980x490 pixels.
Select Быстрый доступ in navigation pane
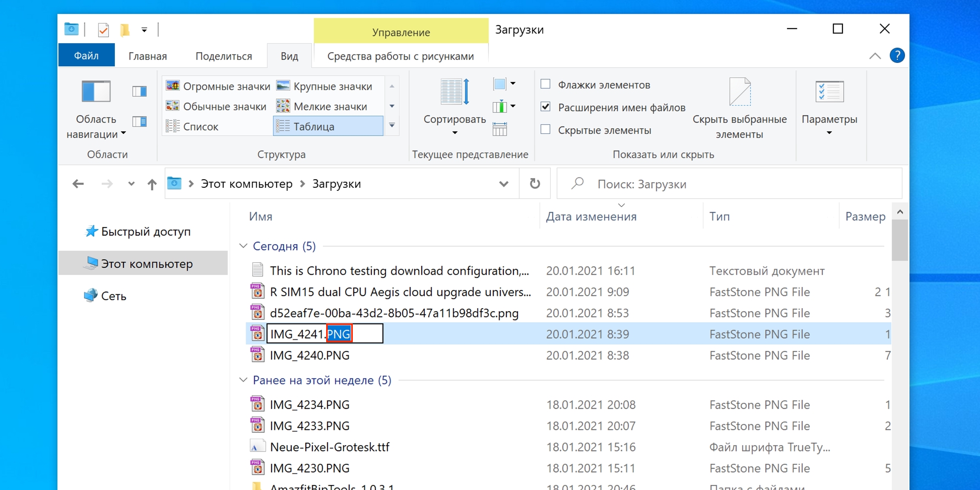[145, 232]
